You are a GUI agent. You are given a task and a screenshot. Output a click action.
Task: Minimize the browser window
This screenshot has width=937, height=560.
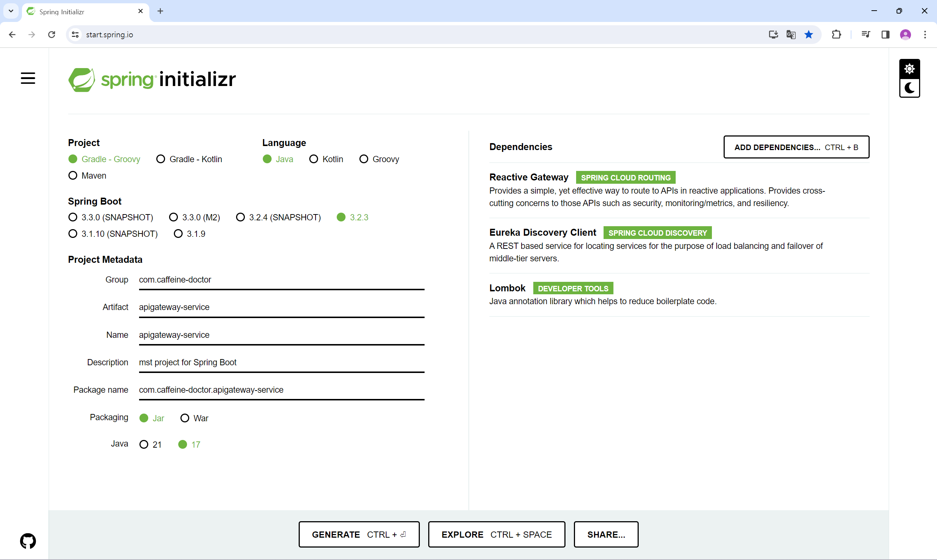click(x=874, y=11)
